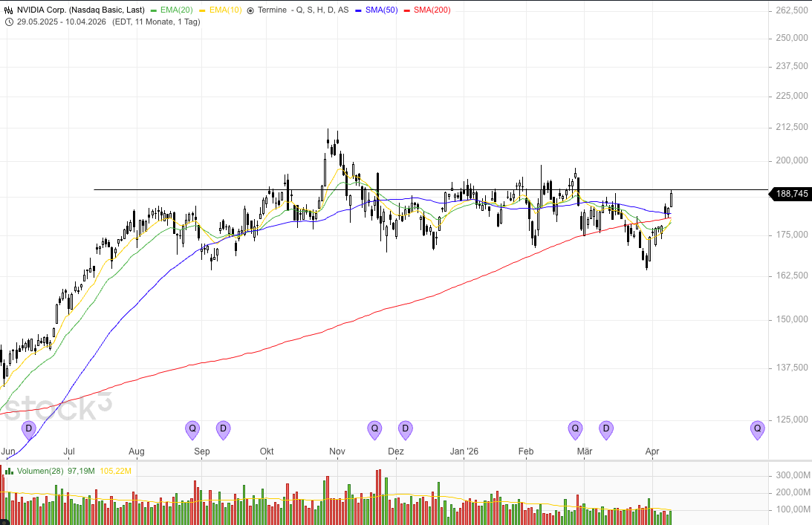812x525 pixels.
Task: Click the date range 29.05.2025 - 10.04.2026
Action: pos(61,22)
